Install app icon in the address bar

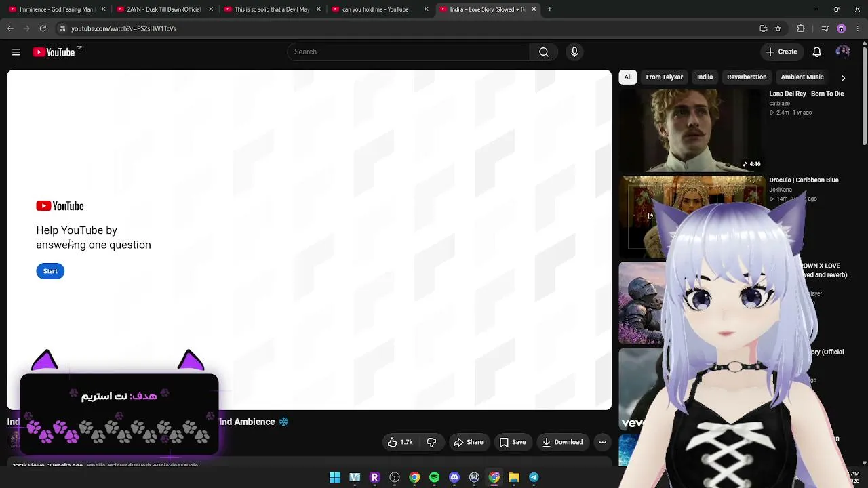764,28
